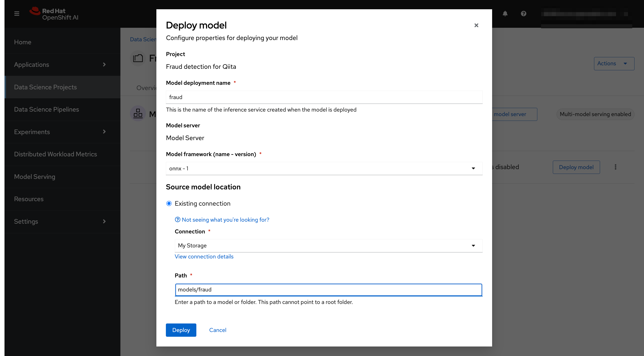Close the Deploy model dialog
This screenshot has height=356, width=644.
[x=476, y=25]
